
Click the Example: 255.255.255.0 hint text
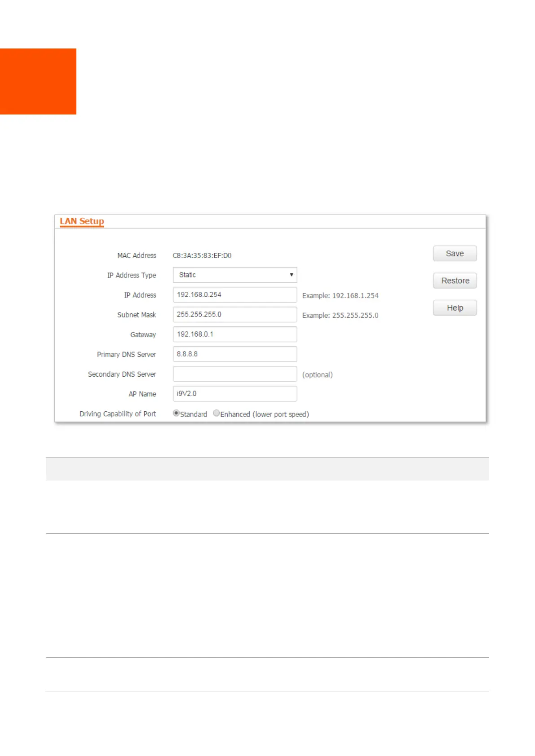[340, 315]
